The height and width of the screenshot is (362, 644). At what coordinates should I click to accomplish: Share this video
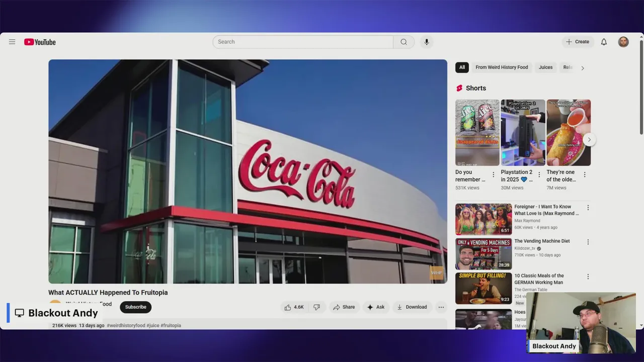coord(344,307)
